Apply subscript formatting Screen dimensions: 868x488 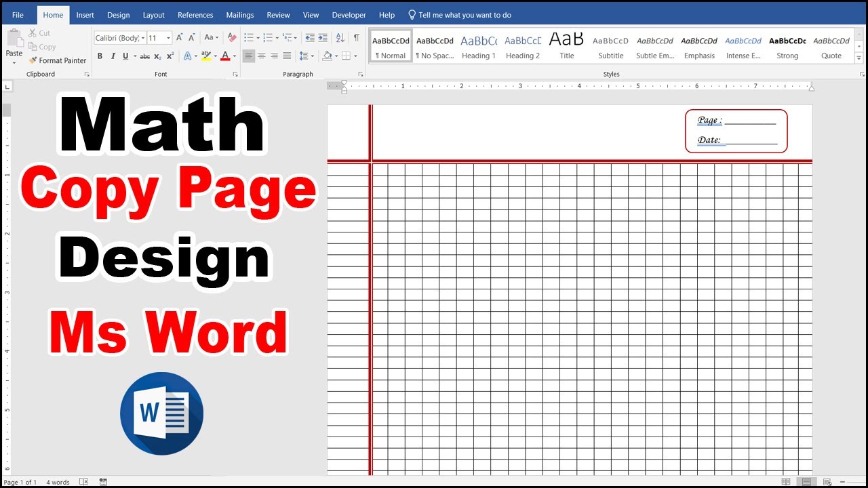[x=157, y=56]
